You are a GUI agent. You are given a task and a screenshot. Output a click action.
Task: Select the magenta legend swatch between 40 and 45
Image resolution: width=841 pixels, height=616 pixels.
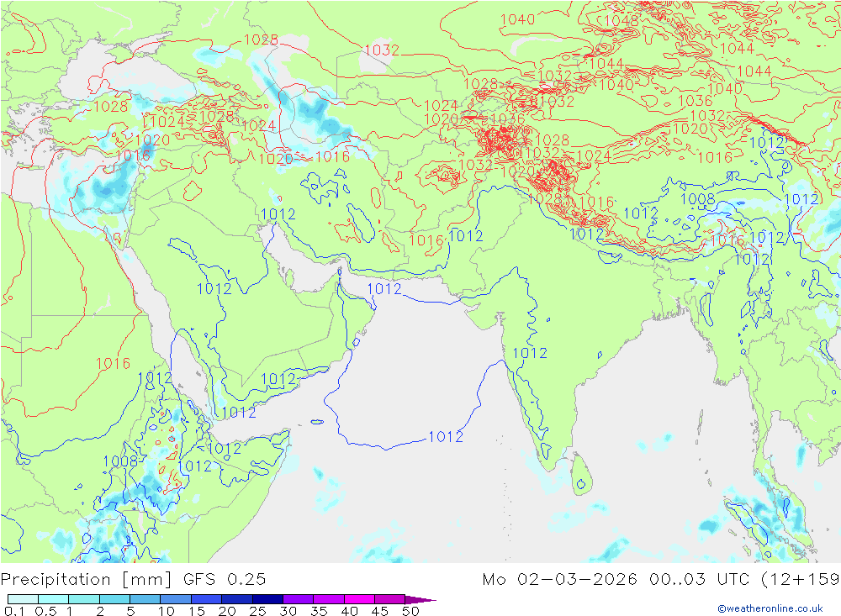tap(359, 599)
